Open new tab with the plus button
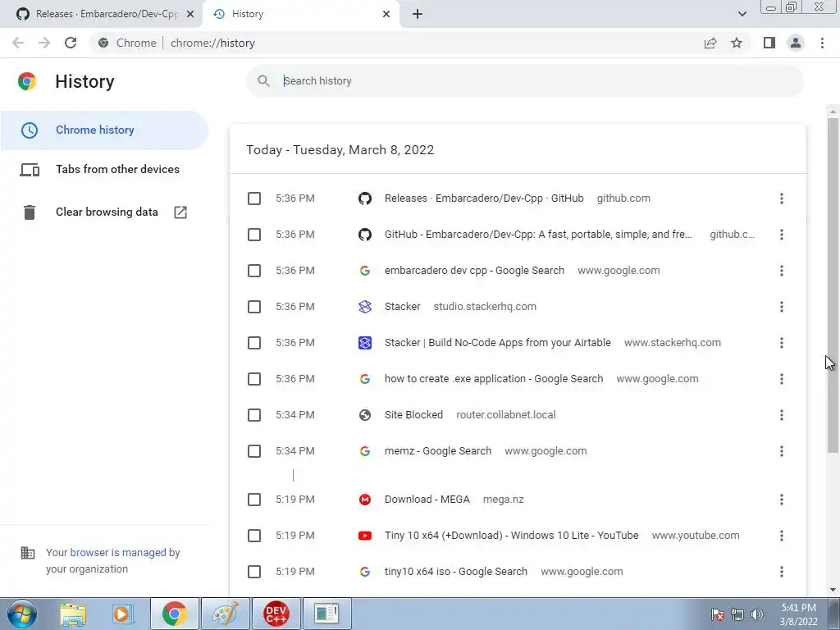 (418, 14)
